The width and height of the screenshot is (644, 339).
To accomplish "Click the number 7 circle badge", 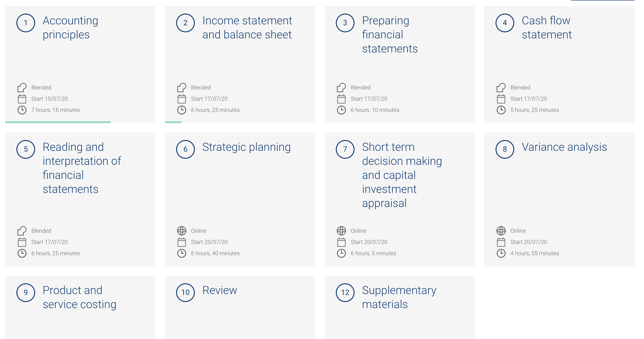I will [x=345, y=149].
